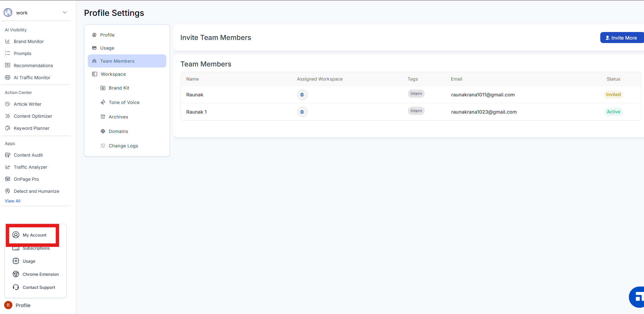Collapse the Workspace section in settings

113,74
